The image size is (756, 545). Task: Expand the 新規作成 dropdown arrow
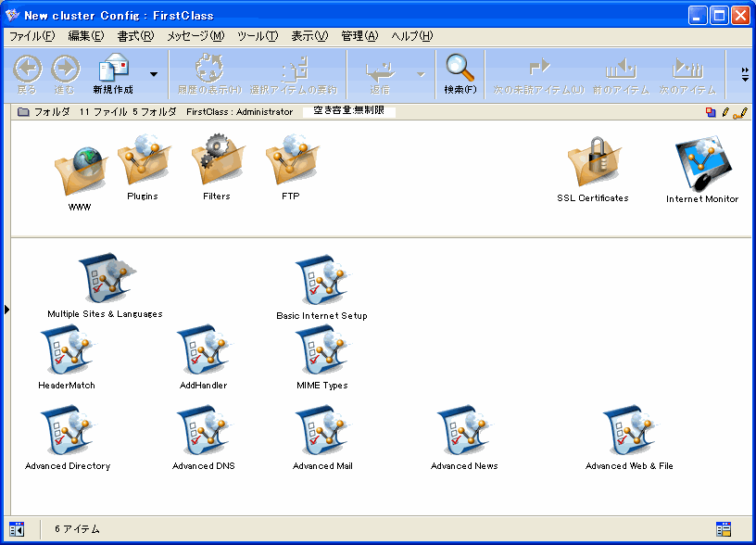coord(154,74)
